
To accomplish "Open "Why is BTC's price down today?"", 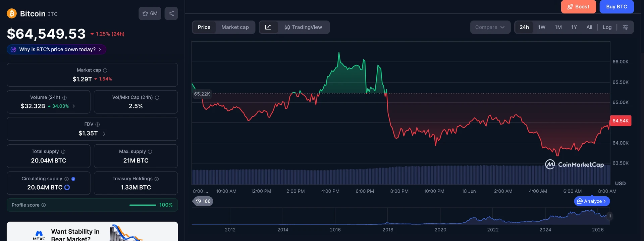I will pos(56,49).
